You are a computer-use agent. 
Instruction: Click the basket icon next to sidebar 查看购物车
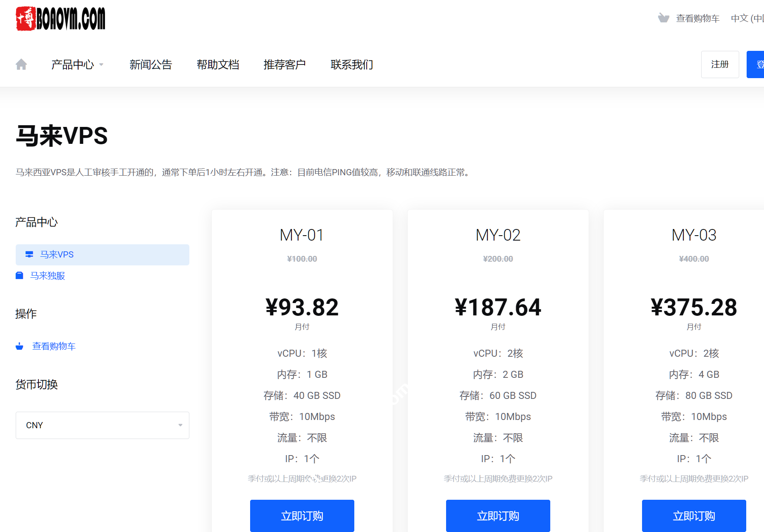19,346
